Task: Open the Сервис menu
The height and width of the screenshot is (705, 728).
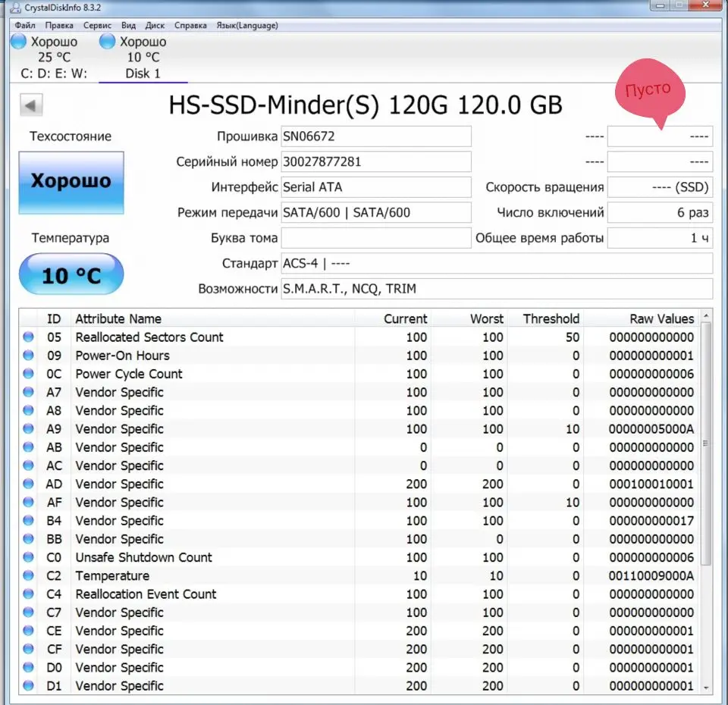Action: click(97, 25)
